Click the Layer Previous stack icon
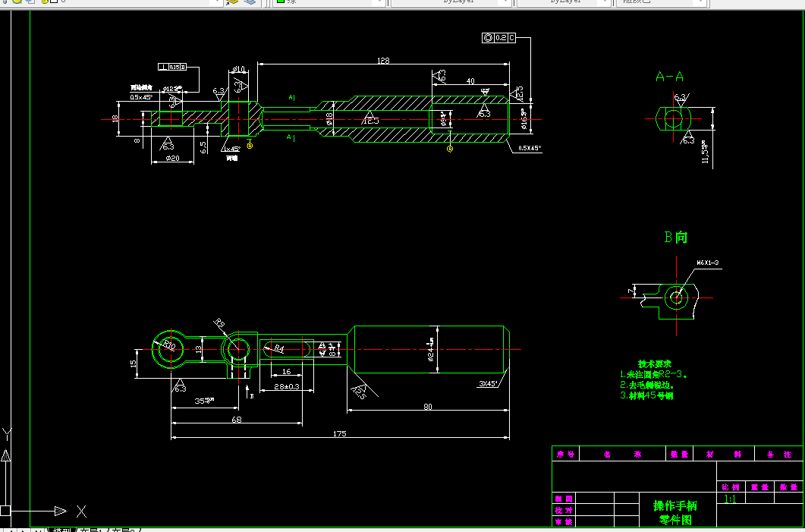805x532 pixels. click(x=250, y=2)
